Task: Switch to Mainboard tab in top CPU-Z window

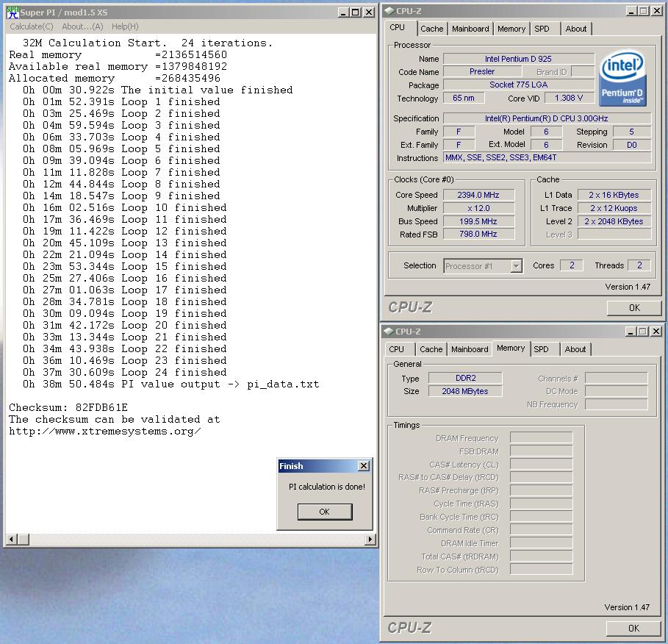Action: pyautogui.click(x=470, y=29)
